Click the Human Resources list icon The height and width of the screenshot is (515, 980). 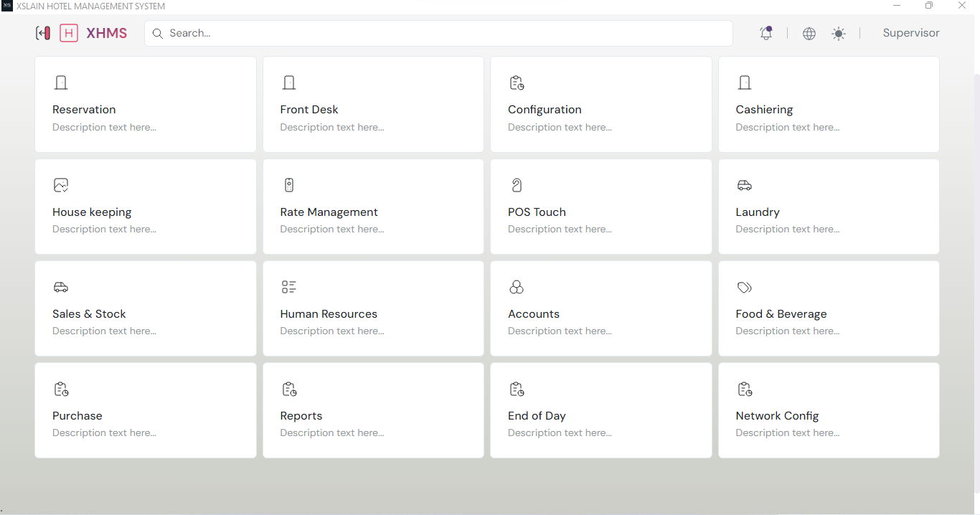(x=288, y=286)
